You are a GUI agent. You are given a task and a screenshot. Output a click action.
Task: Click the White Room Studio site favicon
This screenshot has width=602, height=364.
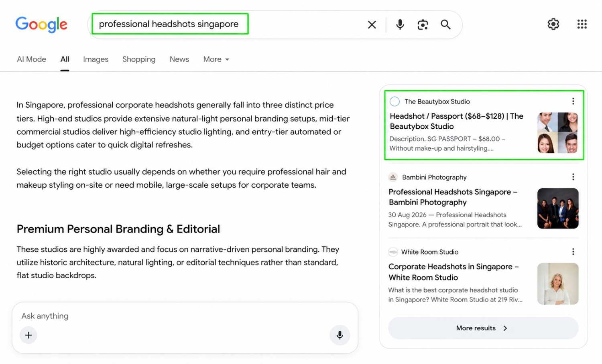click(x=393, y=252)
